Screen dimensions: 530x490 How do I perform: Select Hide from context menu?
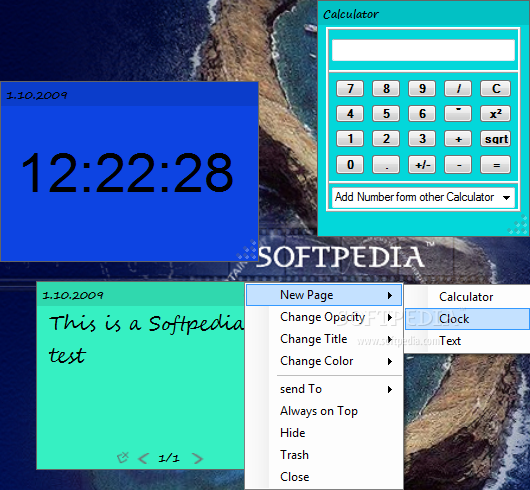[x=324, y=433]
